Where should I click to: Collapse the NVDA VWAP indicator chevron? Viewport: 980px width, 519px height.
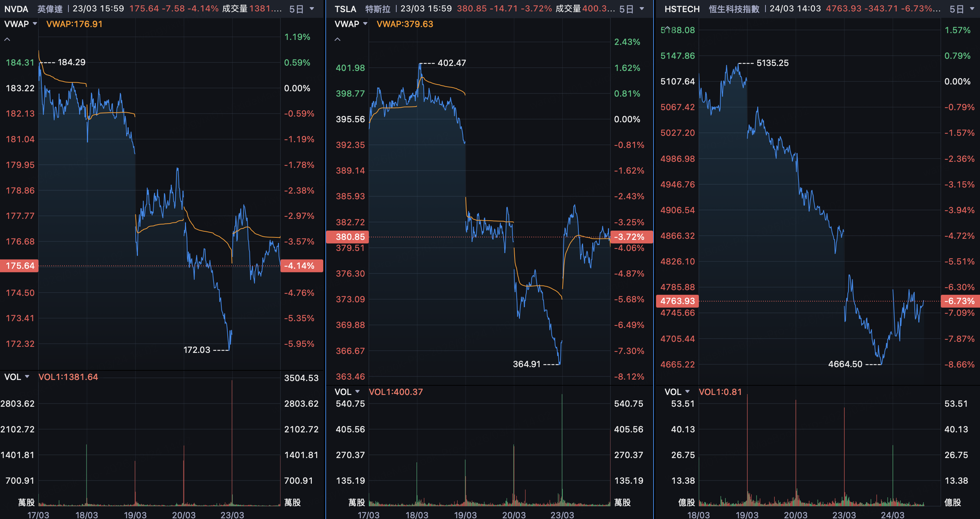(x=7, y=39)
